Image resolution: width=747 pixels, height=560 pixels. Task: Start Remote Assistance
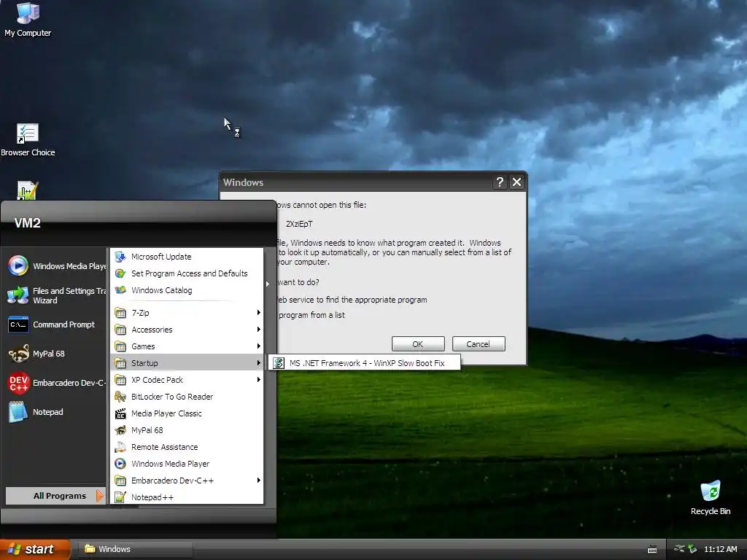pyautogui.click(x=187, y=447)
